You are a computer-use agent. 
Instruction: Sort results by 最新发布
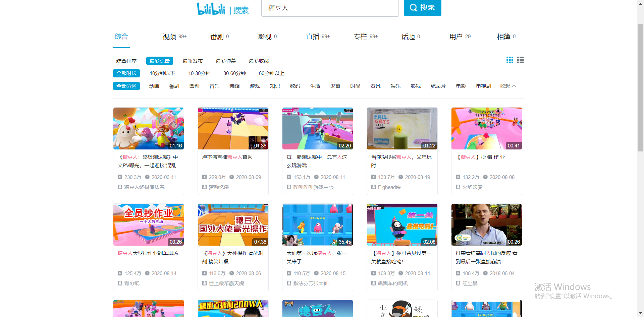[x=193, y=61]
